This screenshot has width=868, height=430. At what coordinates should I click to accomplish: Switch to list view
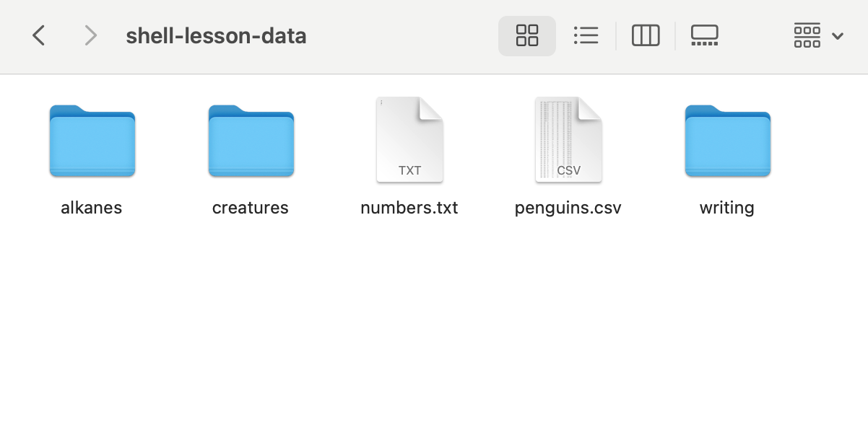[586, 35]
